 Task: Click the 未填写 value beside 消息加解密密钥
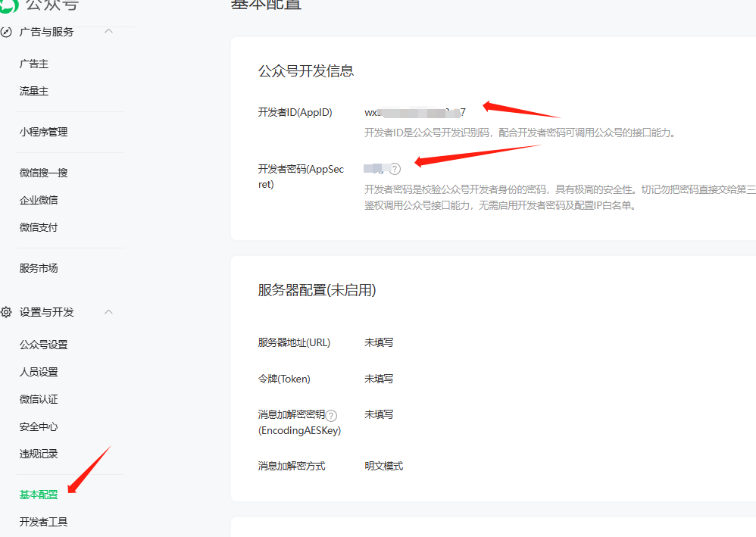point(379,414)
